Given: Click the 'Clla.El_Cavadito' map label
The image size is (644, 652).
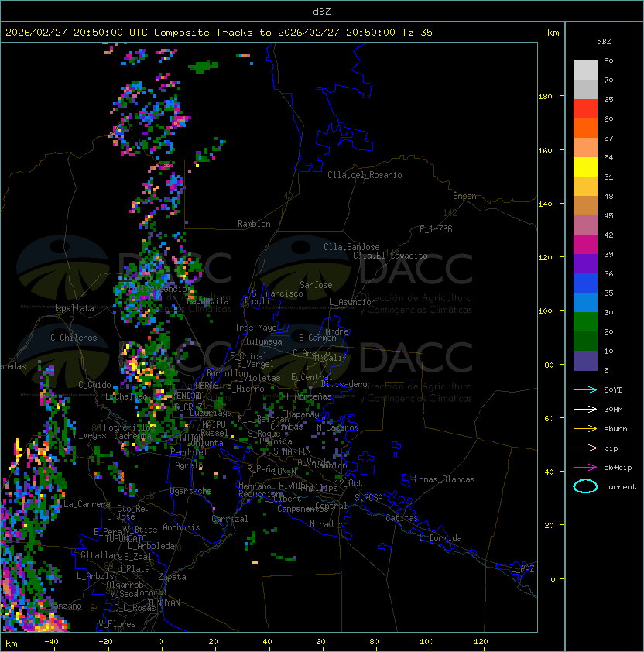Looking at the screenshot, I should point(390,256).
